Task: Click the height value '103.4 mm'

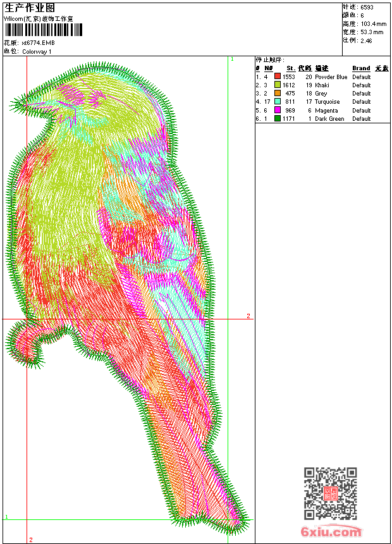Action: pos(374,24)
